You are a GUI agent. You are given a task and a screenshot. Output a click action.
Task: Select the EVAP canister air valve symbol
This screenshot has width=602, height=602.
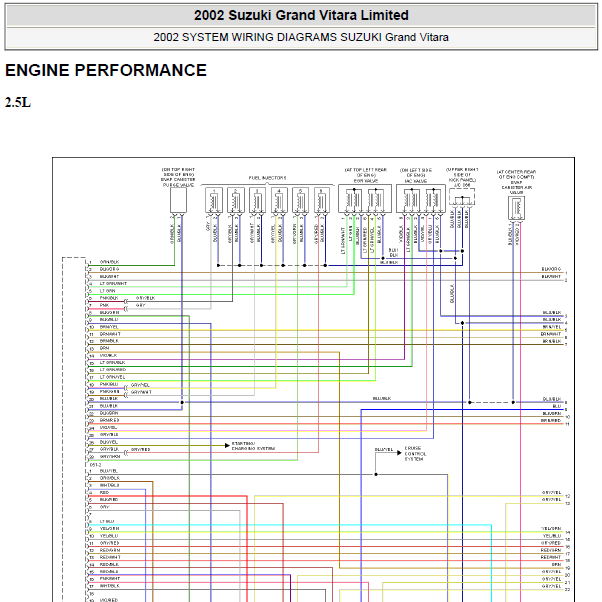pyautogui.click(x=516, y=208)
